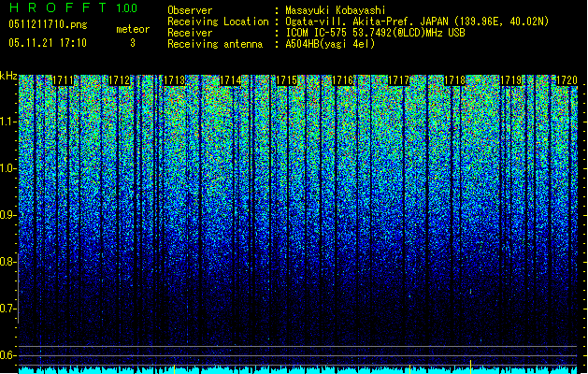Click the kHz axis unit label

tap(8, 76)
